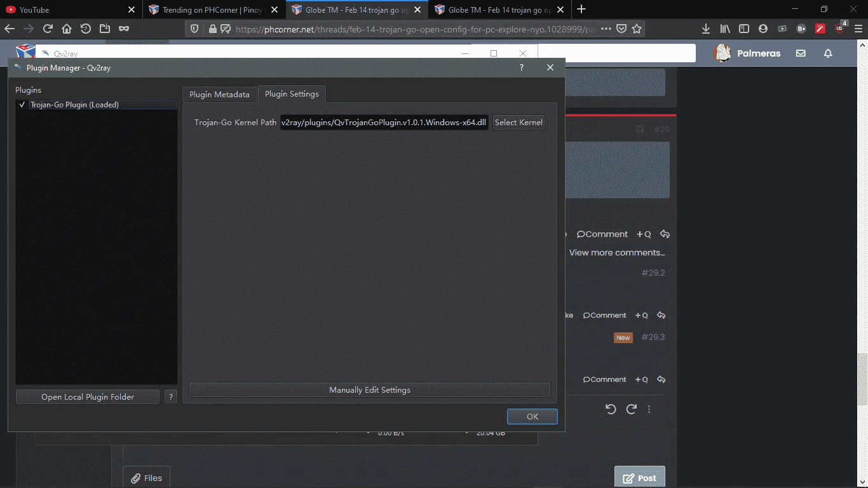
Task: Click the PHCorner logo in site header
Action: (x=25, y=52)
